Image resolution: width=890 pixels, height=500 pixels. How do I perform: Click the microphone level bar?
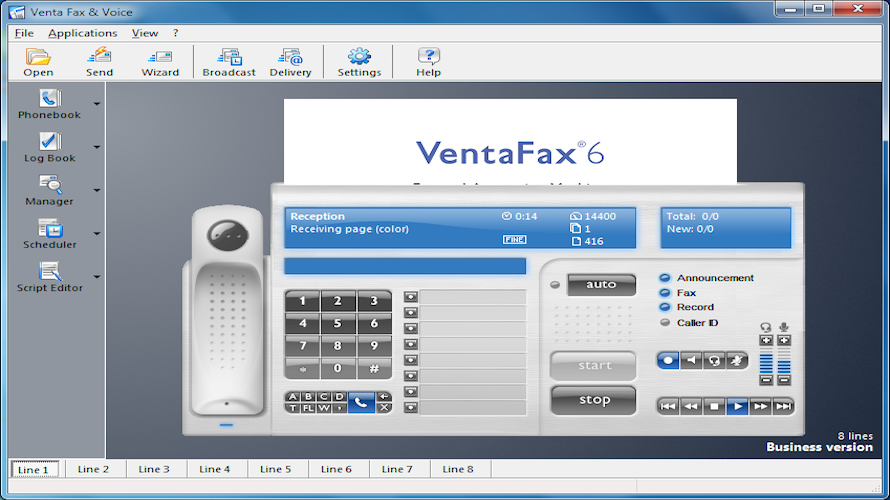[784, 360]
